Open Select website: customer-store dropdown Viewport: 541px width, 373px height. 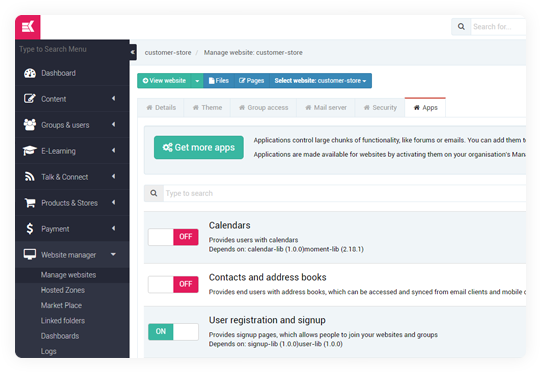point(320,81)
